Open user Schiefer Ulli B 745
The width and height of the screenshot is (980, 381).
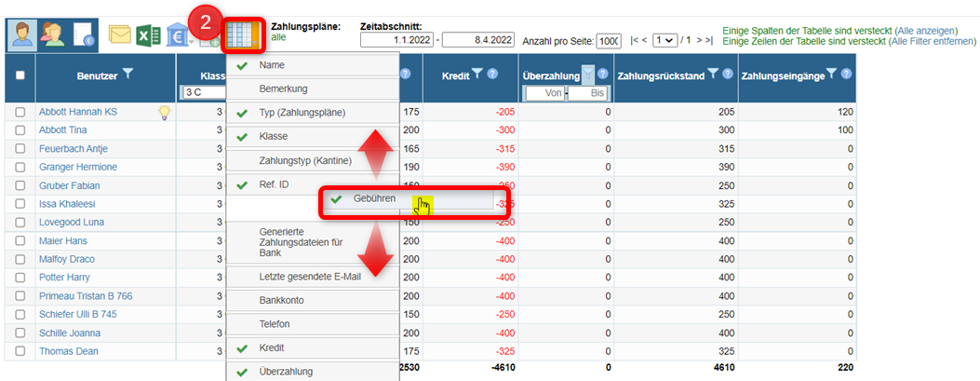pyautogui.click(x=78, y=314)
